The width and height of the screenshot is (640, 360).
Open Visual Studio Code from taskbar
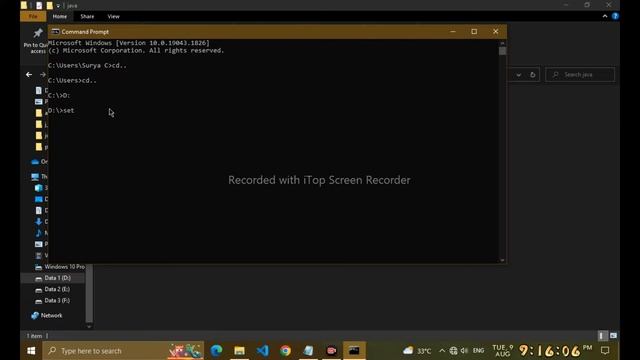point(262,351)
